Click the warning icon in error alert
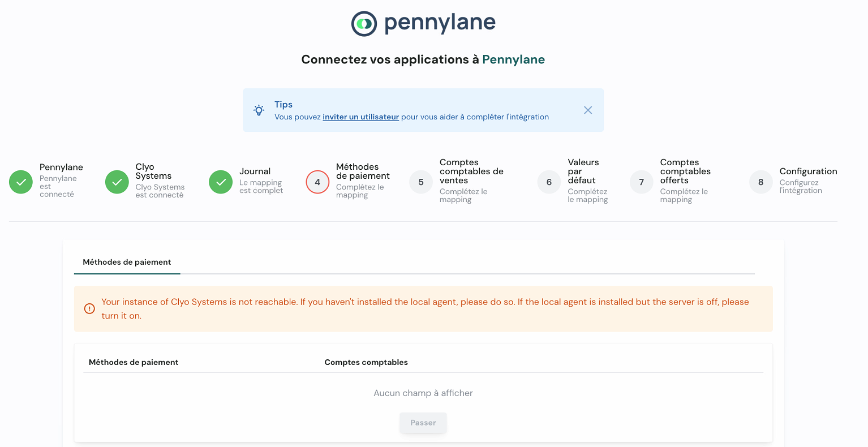 (x=89, y=309)
